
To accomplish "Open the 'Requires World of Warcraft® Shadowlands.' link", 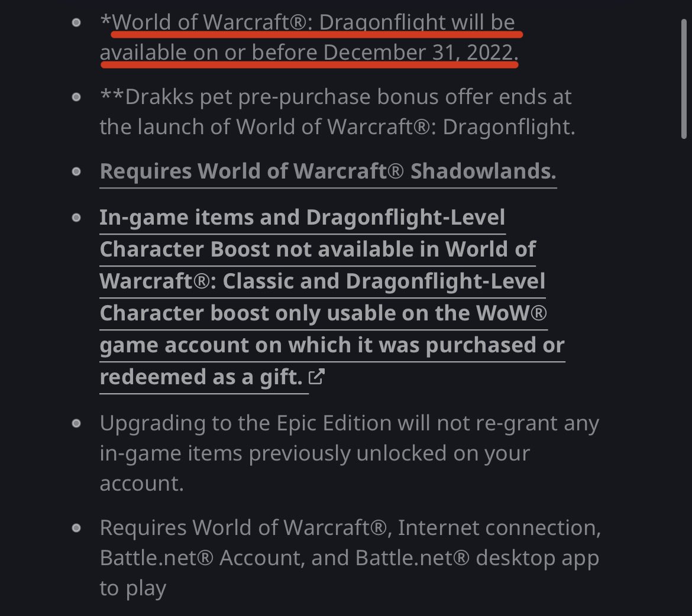I will [x=328, y=171].
